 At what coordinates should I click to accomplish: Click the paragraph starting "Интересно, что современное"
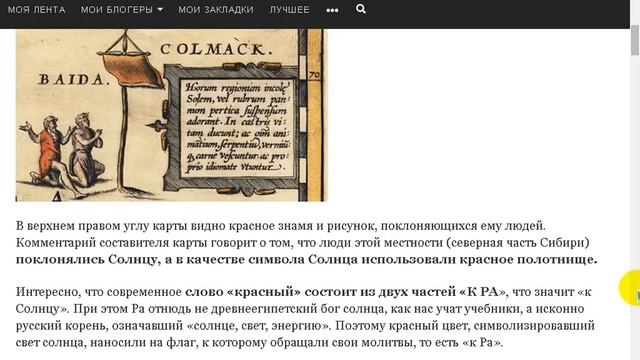coord(305,317)
